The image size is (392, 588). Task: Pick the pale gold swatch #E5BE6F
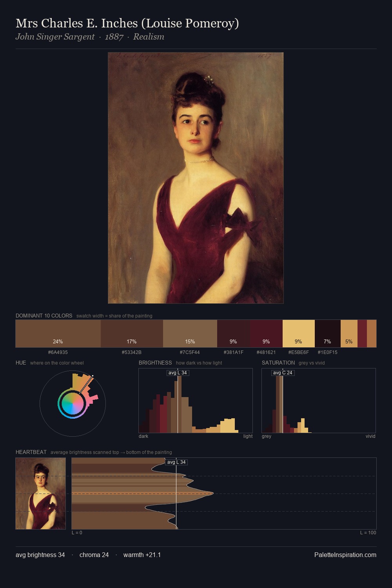[x=299, y=334]
